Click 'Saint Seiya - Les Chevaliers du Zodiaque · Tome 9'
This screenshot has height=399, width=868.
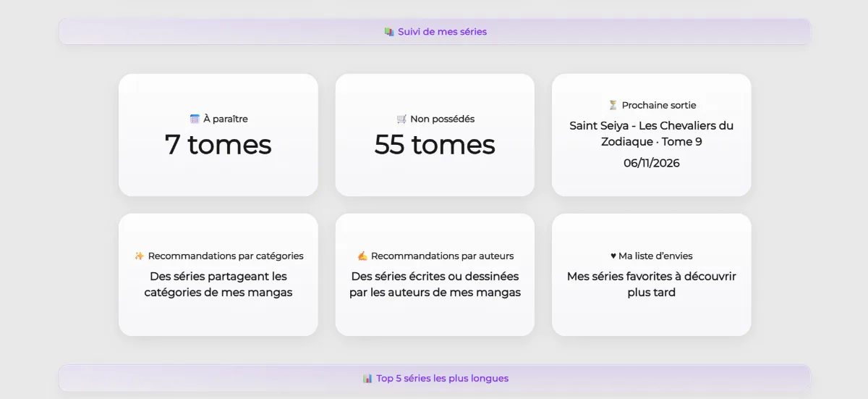pyautogui.click(x=652, y=133)
